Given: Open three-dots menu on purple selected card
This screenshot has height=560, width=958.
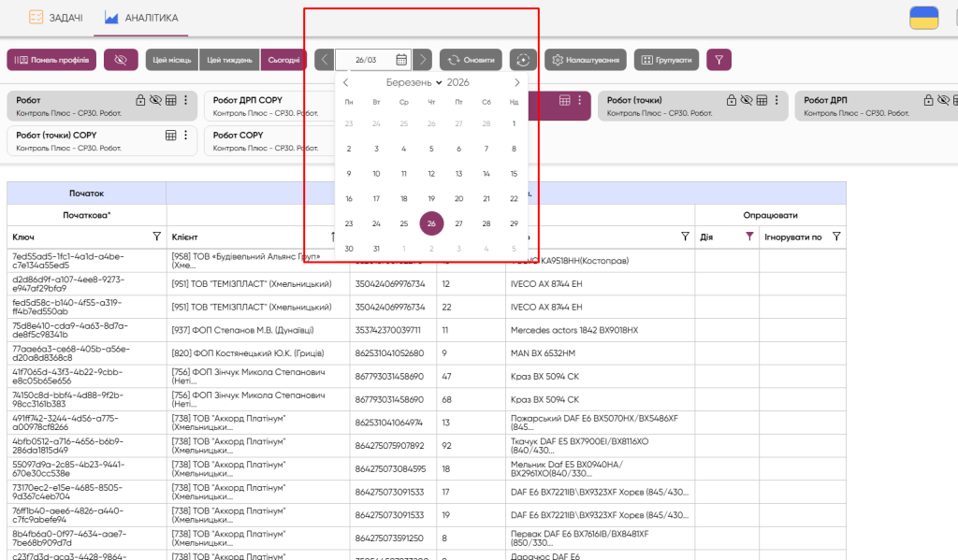Looking at the screenshot, I should [579, 100].
